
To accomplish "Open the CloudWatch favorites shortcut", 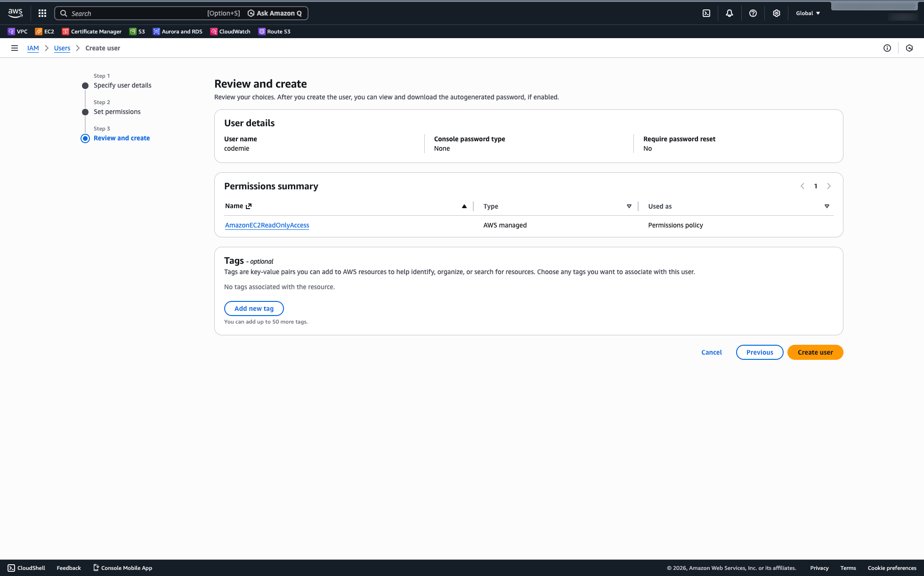I will (230, 31).
